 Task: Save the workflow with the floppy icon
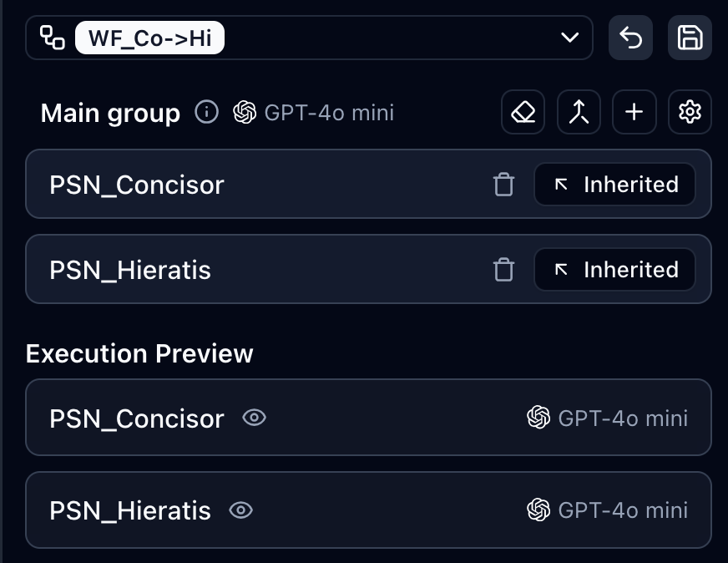pos(690,38)
